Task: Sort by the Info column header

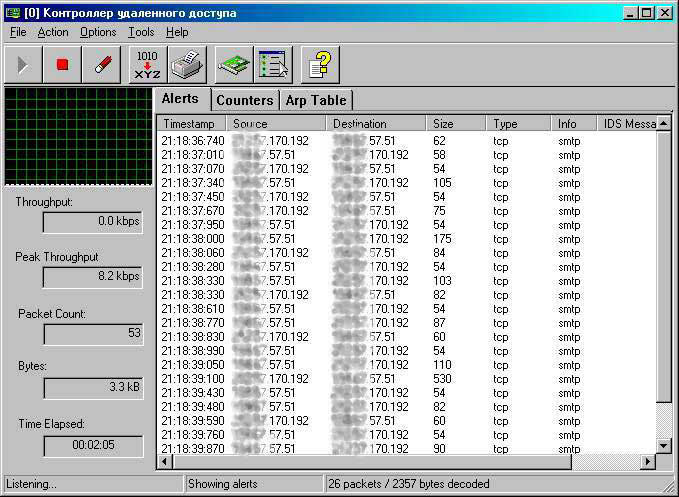Action: 574,124
